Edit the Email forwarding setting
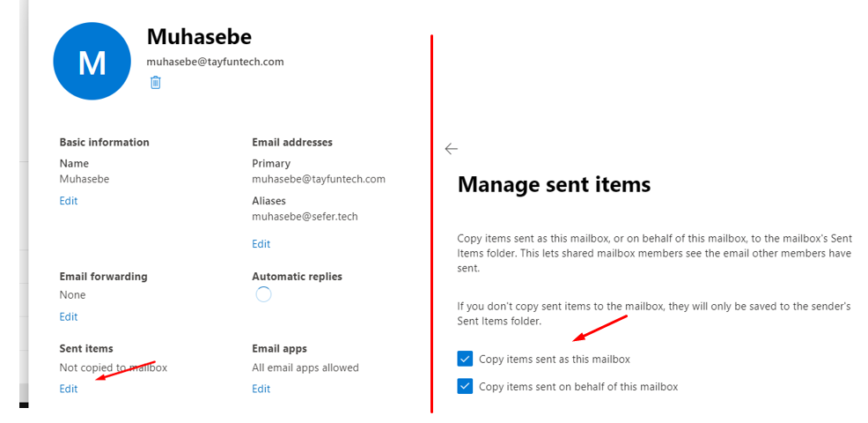 pyautogui.click(x=69, y=316)
